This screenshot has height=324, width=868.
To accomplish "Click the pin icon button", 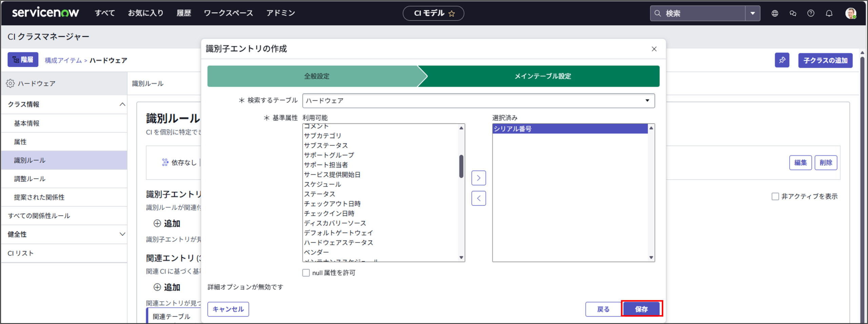I will pyautogui.click(x=782, y=60).
